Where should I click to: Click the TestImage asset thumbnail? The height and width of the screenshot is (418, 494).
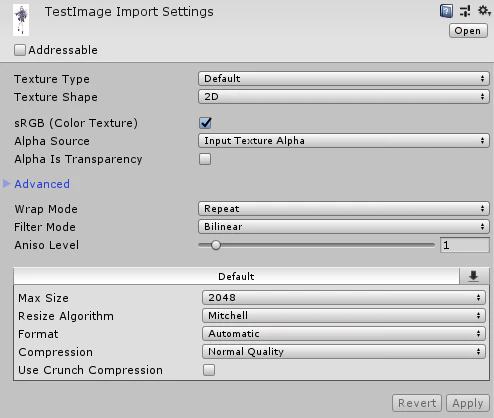[x=21, y=20]
